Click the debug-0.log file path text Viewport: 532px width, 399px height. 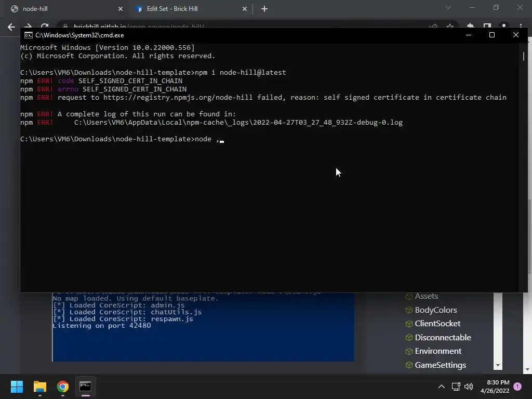pos(238,123)
